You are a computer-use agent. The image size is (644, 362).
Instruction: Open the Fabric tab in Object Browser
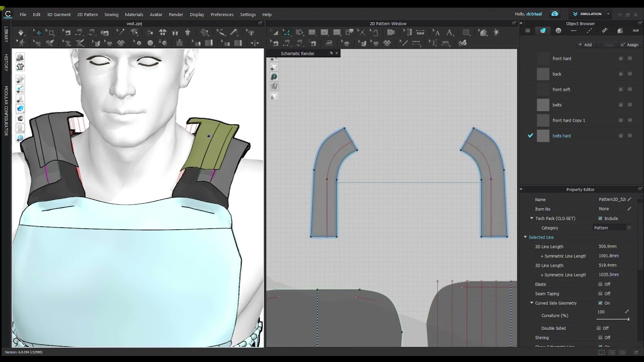(x=543, y=31)
